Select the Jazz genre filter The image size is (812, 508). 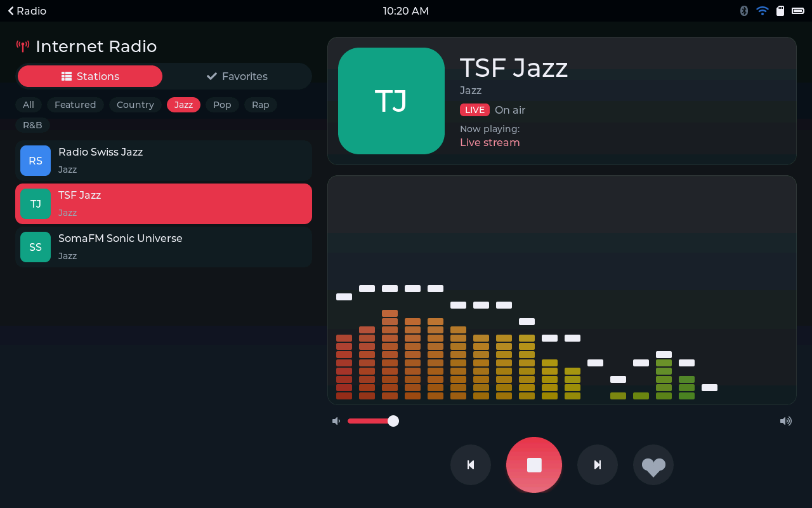click(183, 105)
